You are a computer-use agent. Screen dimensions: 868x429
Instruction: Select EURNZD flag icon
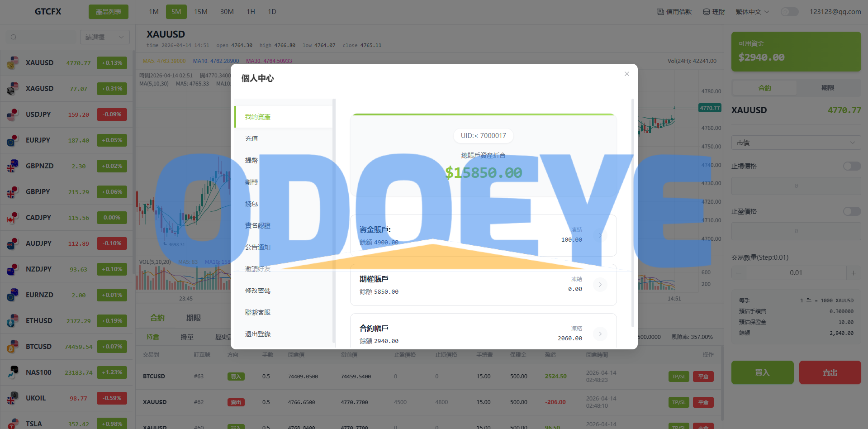click(x=13, y=295)
